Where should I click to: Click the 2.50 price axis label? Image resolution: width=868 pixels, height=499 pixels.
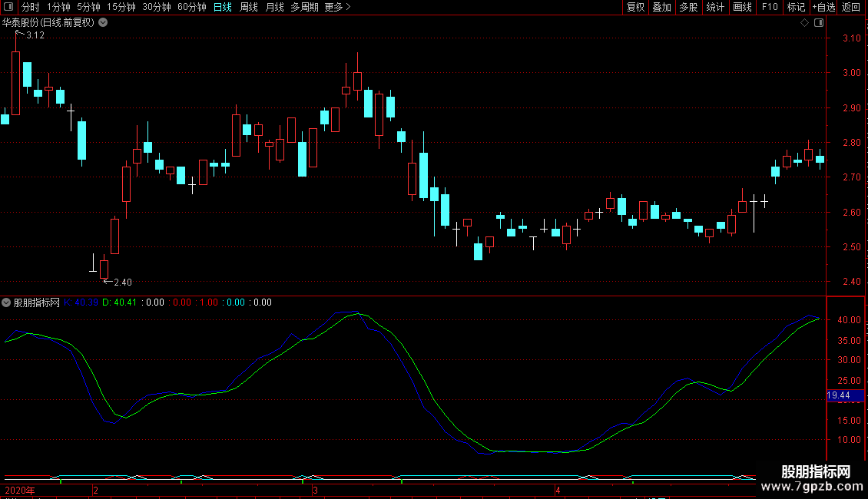click(x=852, y=247)
